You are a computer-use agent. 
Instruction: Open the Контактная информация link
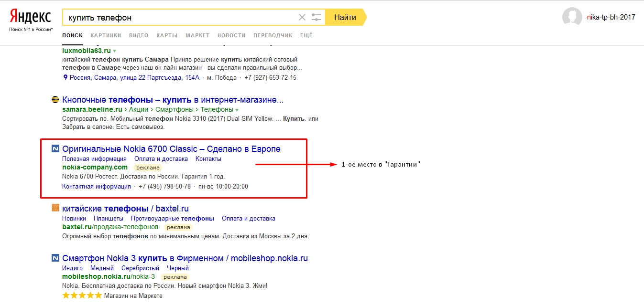click(97, 186)
